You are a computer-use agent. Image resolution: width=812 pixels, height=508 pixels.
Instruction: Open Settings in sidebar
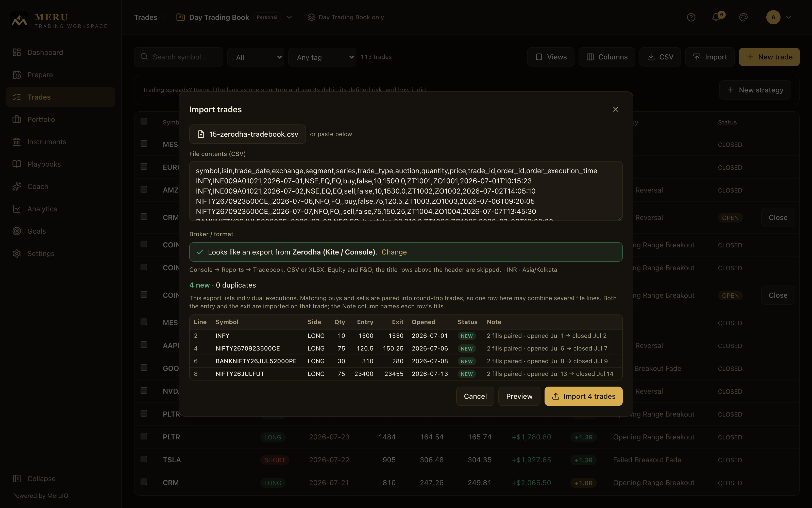point(60,253)
